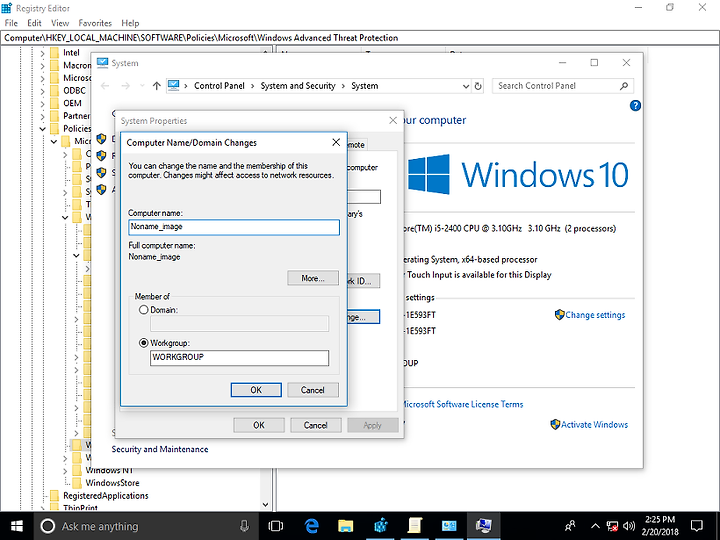Click the Cortana Ask me anything box
Screen dimensions: 720x540
(146, 526)
